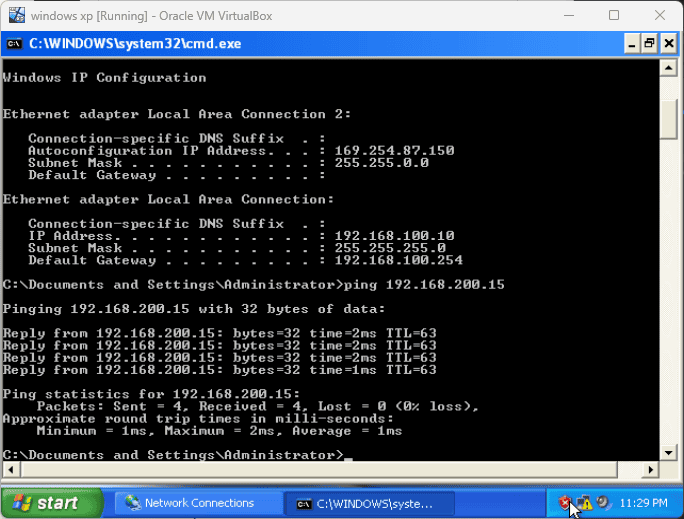Click the VirtualBox window title icon

click(15, 15)
